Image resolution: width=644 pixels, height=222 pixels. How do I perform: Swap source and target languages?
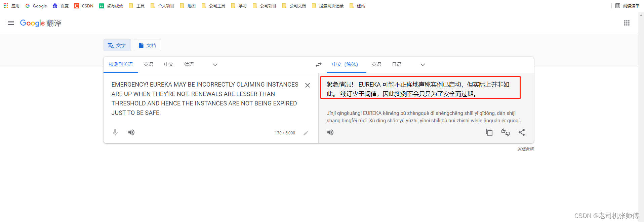pyautogui.click(x=319, y=65)
